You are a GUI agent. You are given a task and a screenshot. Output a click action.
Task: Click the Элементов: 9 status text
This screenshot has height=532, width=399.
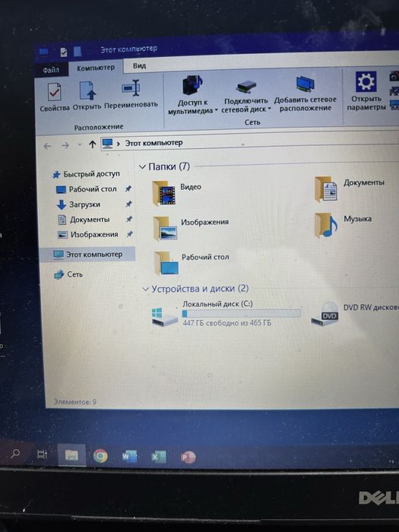(75, 402)
